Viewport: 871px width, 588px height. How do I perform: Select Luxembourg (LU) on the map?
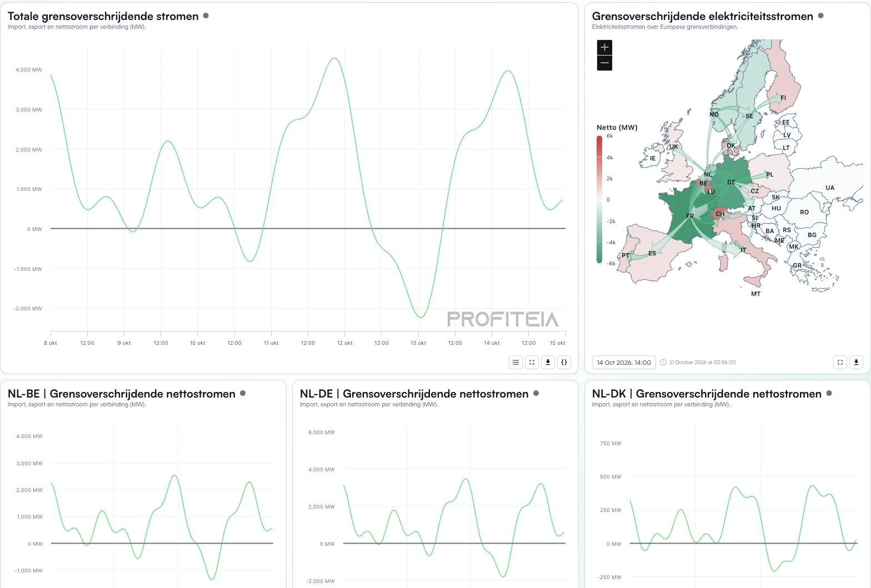pos(711,192)
